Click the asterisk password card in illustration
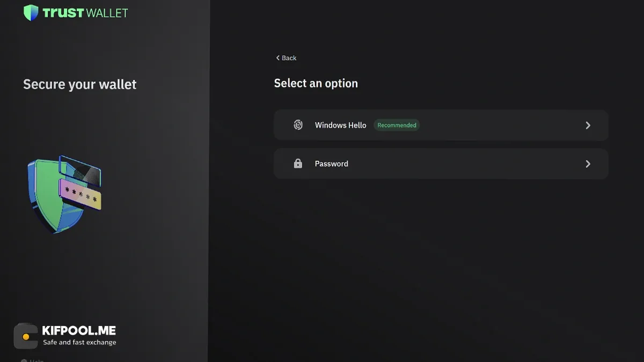This screenshot has height=362, width=644. 80,194
